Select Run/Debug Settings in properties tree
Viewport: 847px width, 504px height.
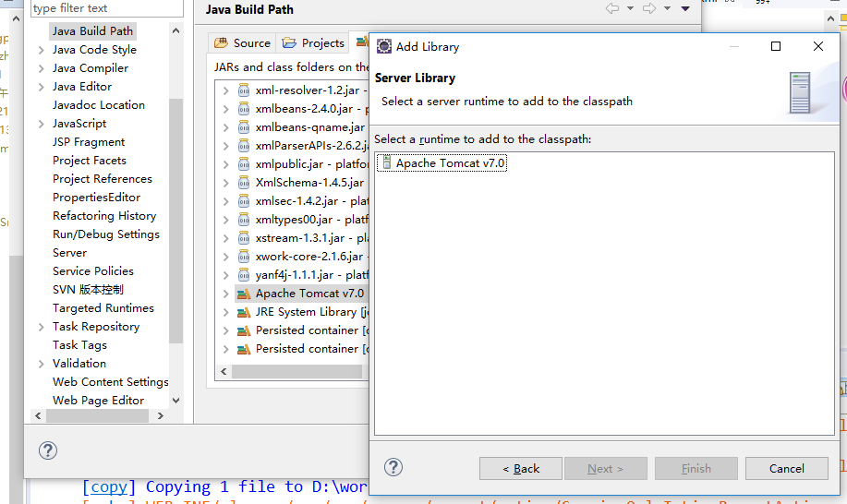pyautogui.click(x=106, y=234)
